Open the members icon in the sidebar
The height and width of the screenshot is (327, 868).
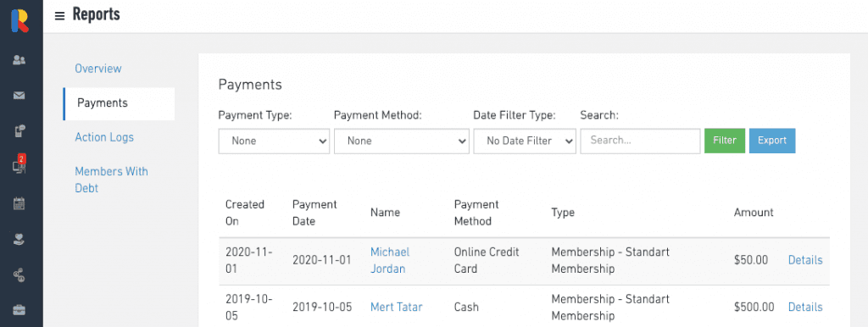(x=19, y=60)
